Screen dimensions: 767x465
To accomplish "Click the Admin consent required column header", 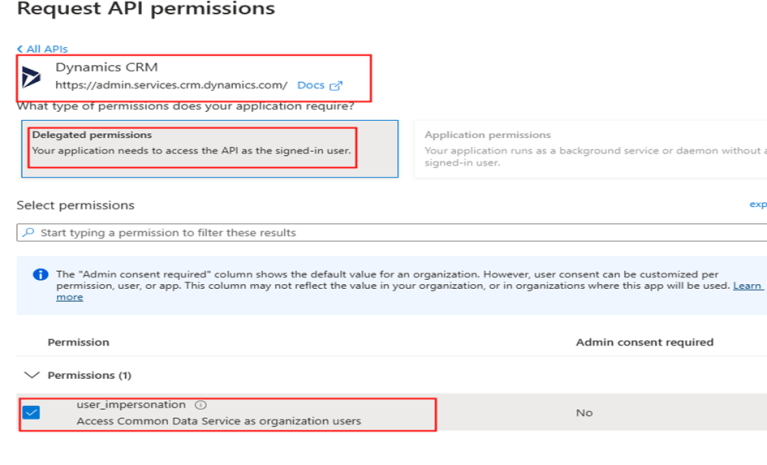I will tap(644, 342).
